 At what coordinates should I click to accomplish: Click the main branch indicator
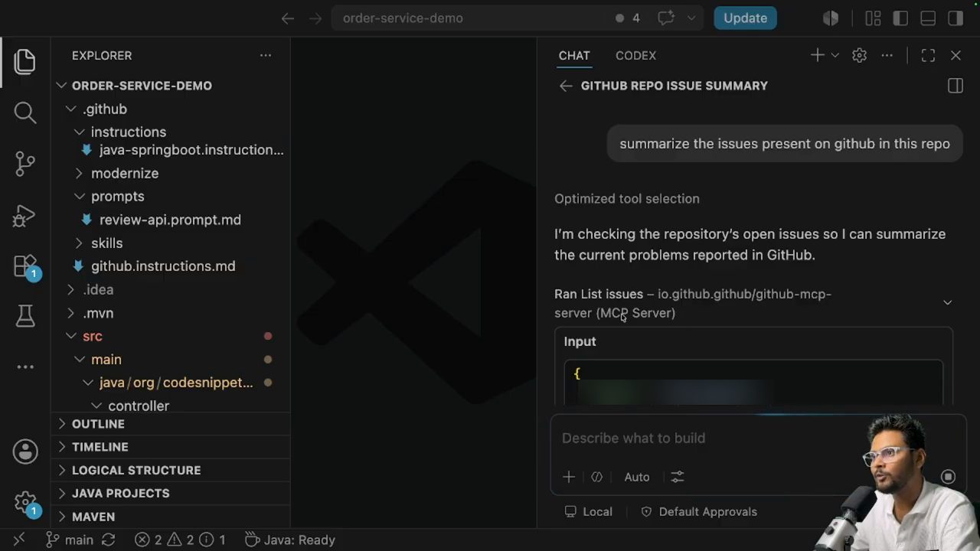(x=69, y=540)
